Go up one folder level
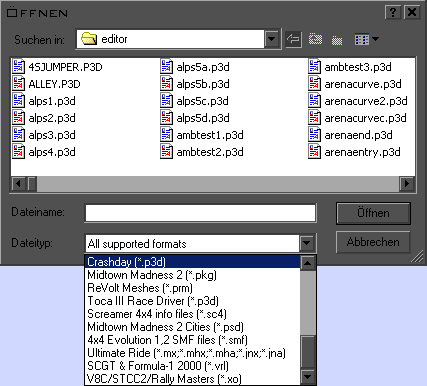 (315, 39)
